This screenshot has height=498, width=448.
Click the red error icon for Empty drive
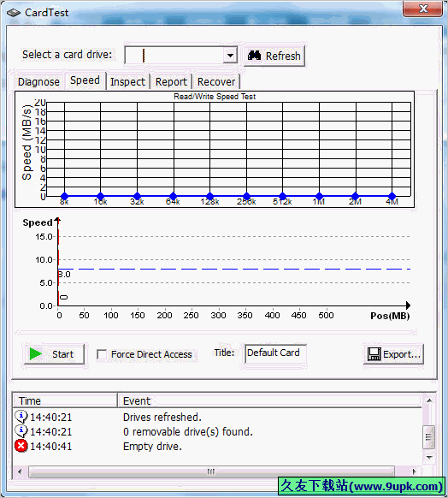(21, 446)
